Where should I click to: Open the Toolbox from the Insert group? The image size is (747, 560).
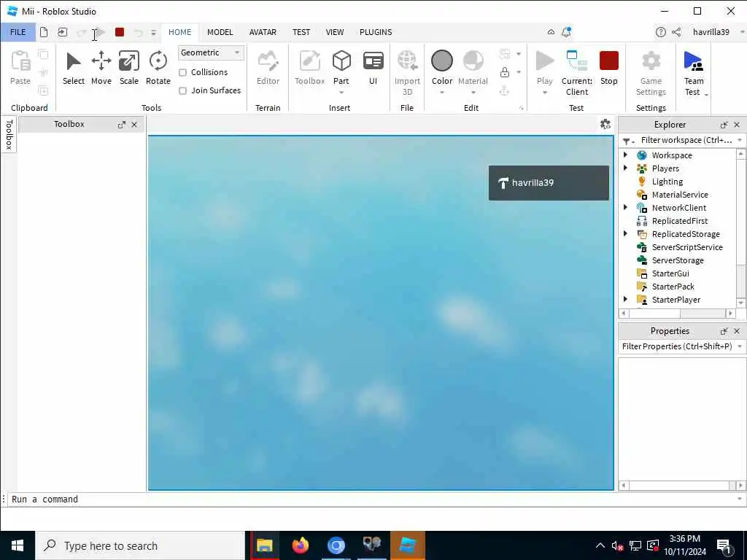(x=309, y=68)
